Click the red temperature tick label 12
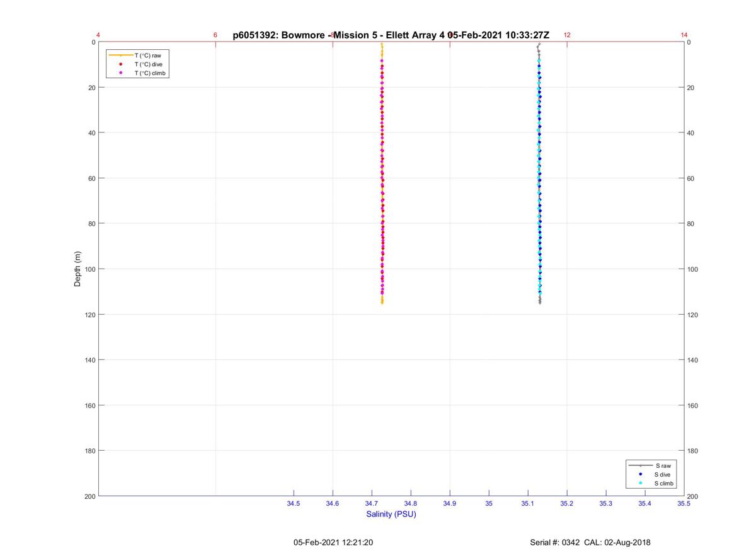Viewport: 756px width, 558px height. 567,35
